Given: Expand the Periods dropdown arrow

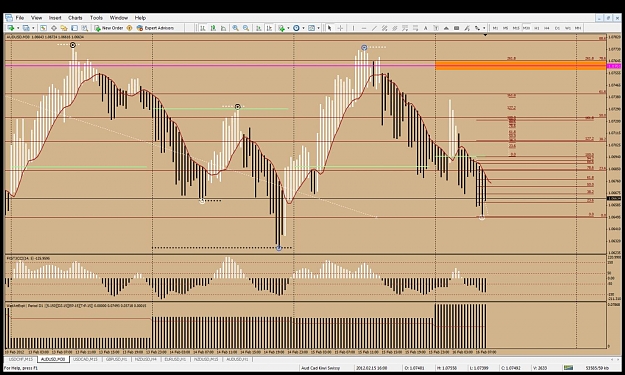Looking at the screenshot, I should (x=303, y=28).
